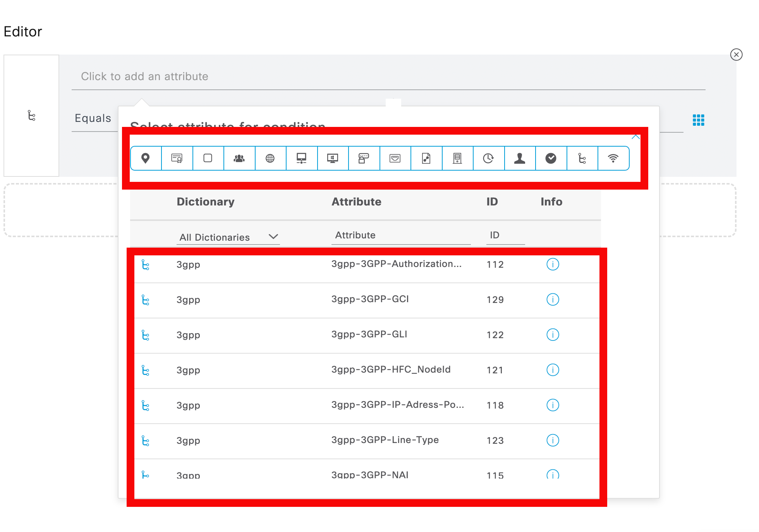The height and width of the screenshot is (532, 759).
Task: Click ID value 118
Action: (x=495, y=405)
